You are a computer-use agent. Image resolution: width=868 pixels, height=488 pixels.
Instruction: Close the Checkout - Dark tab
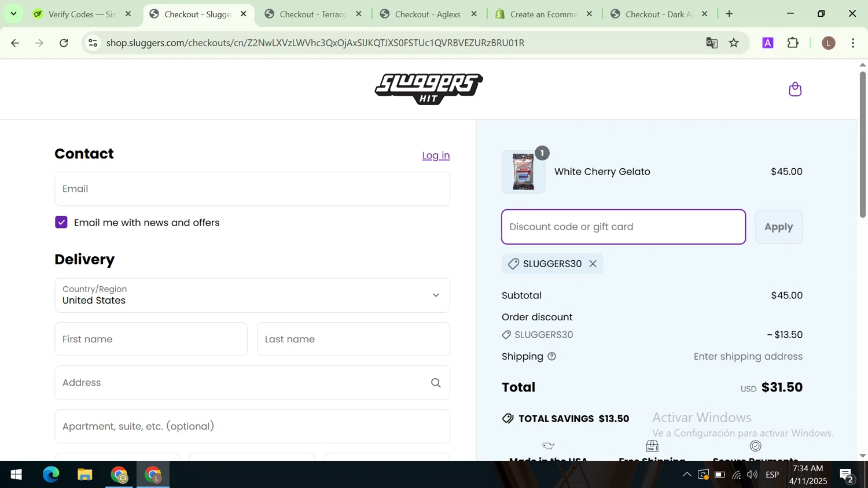(704, 14)
